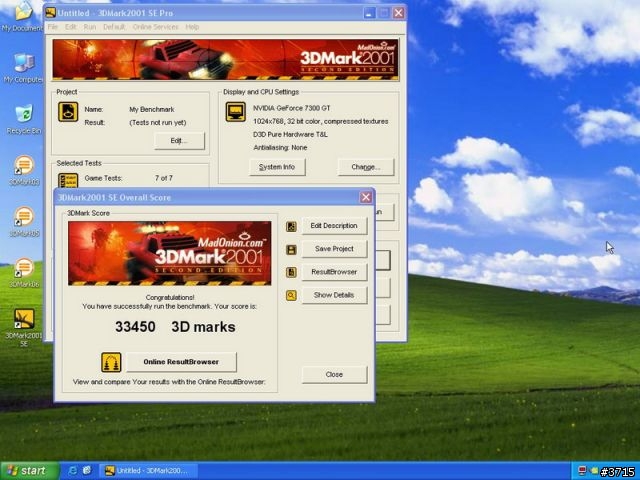Click the Display and CPU Settings monitor icon
Viewport: 640px width, 480px height.
[x=236, y=112]
